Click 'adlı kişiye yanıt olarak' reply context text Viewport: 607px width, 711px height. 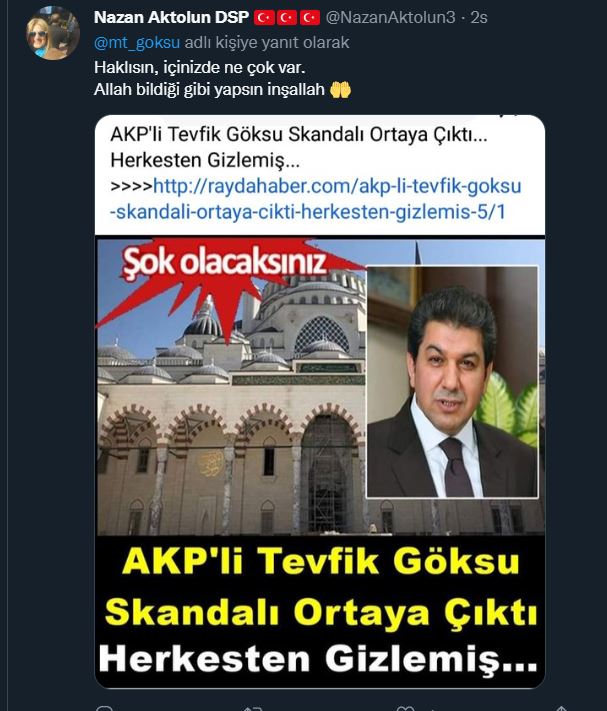pos(267,42)
